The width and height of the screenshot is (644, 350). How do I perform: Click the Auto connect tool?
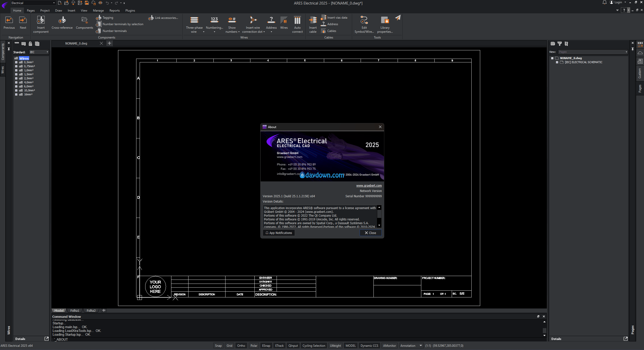pyautogui.click(x=297, y=24)
